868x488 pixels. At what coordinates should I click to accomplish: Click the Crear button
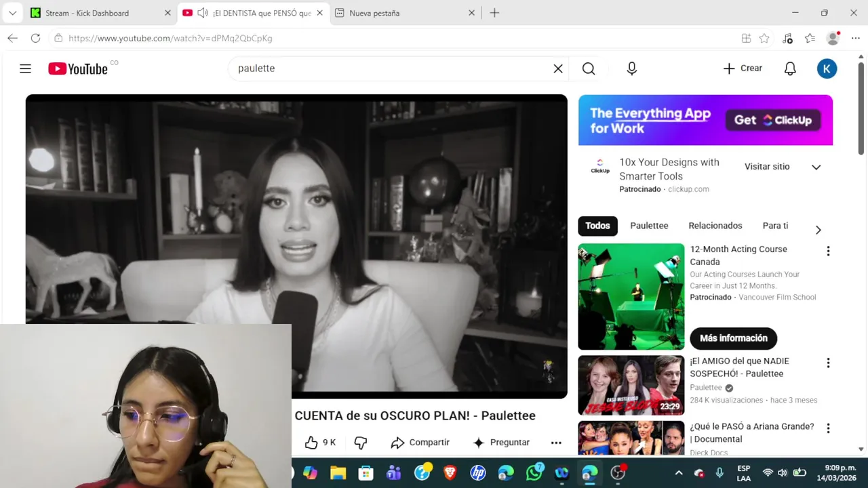click(x=743, y=68)
